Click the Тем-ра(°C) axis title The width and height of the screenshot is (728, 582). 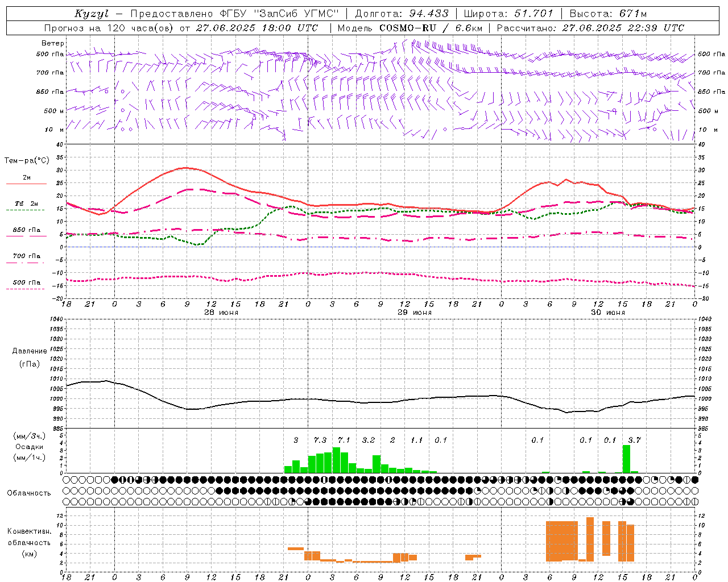[x=27, y=161]
